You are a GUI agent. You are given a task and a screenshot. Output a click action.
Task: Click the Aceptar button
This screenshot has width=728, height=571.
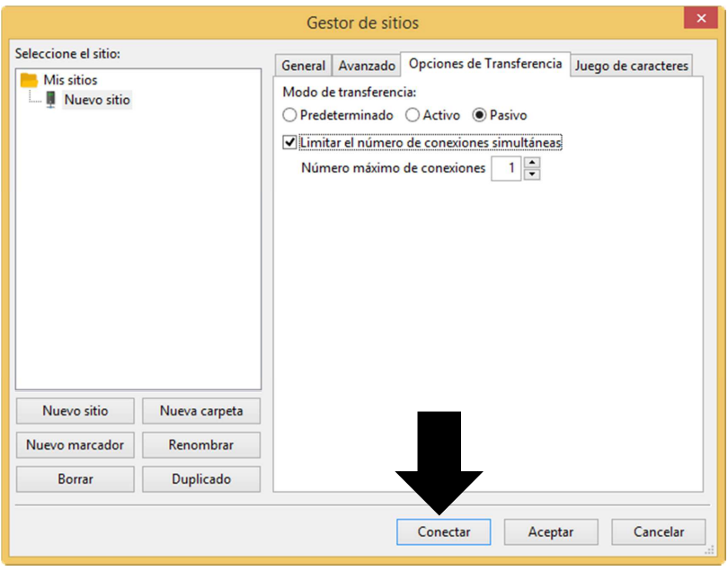[551, 532]
